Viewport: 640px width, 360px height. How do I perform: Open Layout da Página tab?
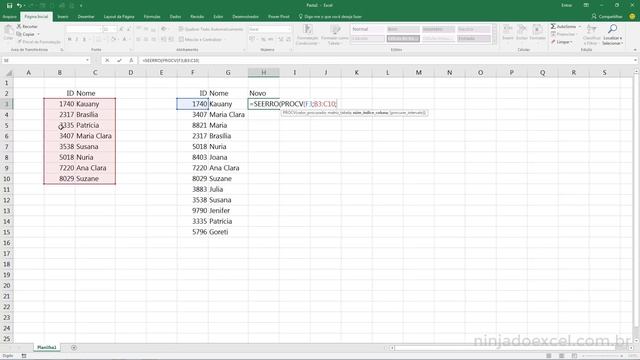tap(119, 16)
